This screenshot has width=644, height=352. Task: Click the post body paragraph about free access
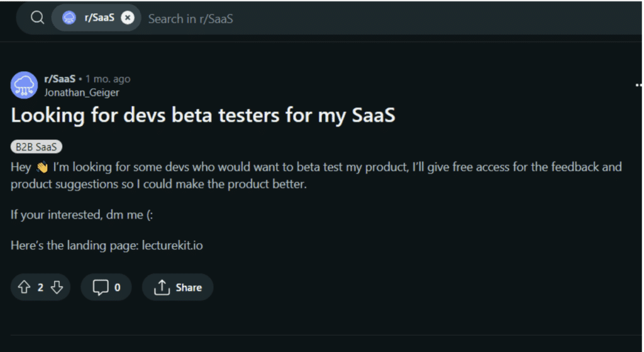pos(314,176)
